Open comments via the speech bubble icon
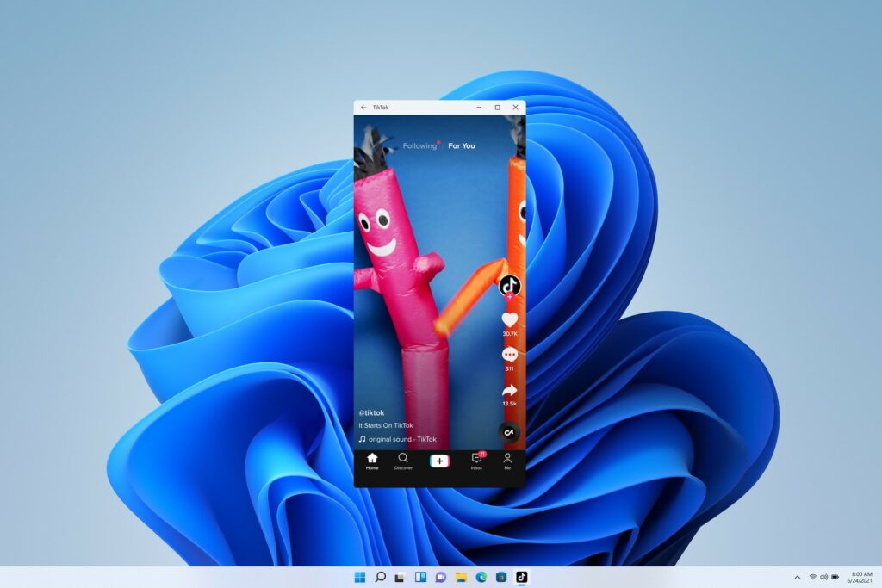 tap(510, 355)
